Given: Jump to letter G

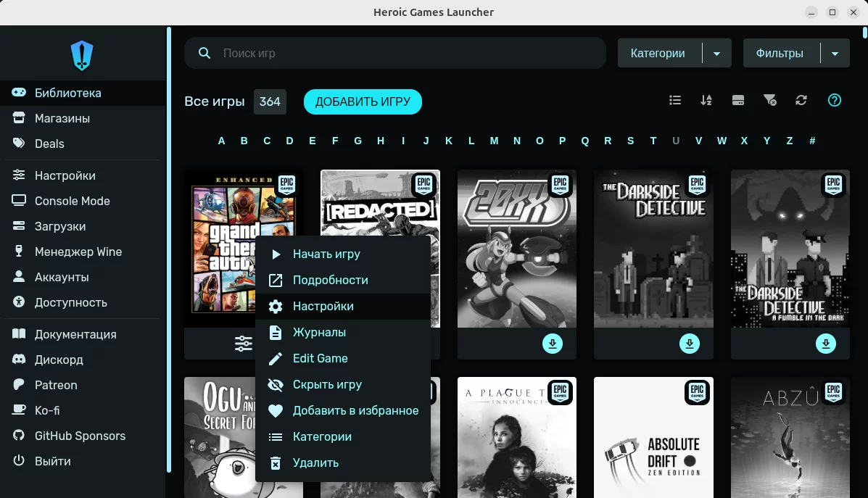Looking at the screenshot, I should pyautogui.click(x=357, y=141).
